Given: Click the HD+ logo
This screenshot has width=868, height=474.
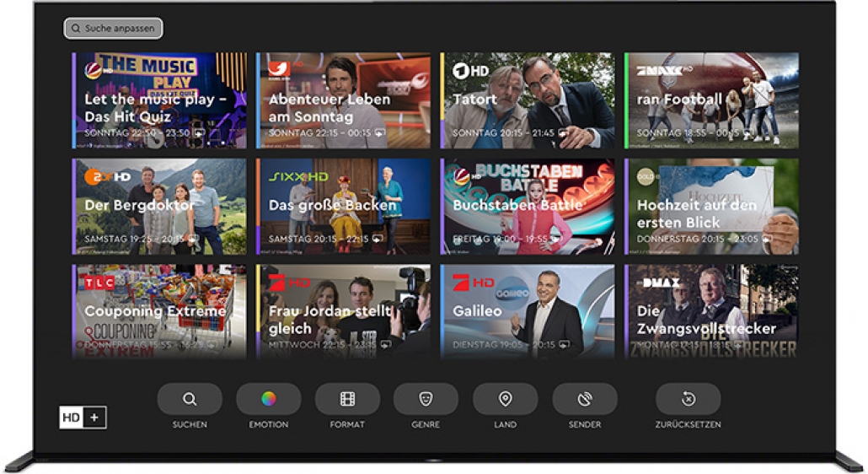Looking at the screenshot, I should coord(83,417).
